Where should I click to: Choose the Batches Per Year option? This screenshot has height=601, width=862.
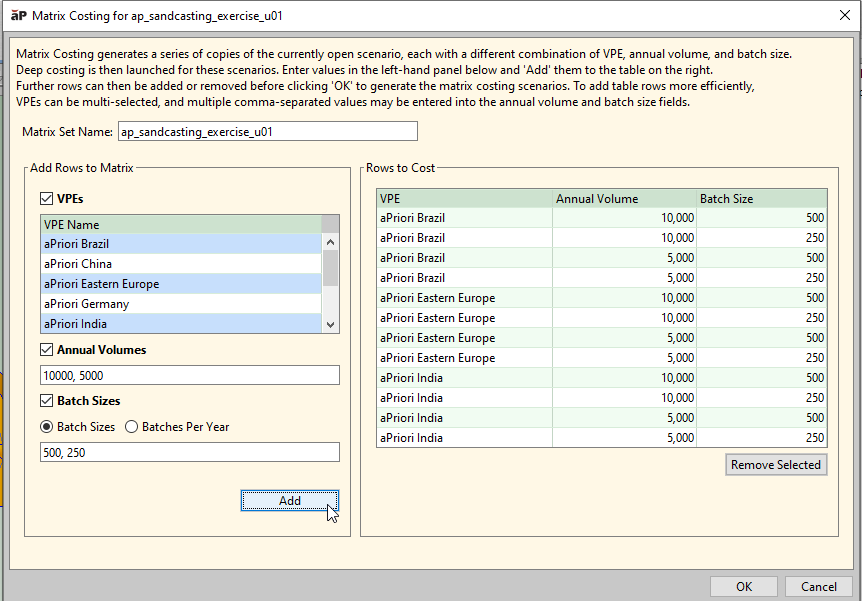tap(132, 427)
